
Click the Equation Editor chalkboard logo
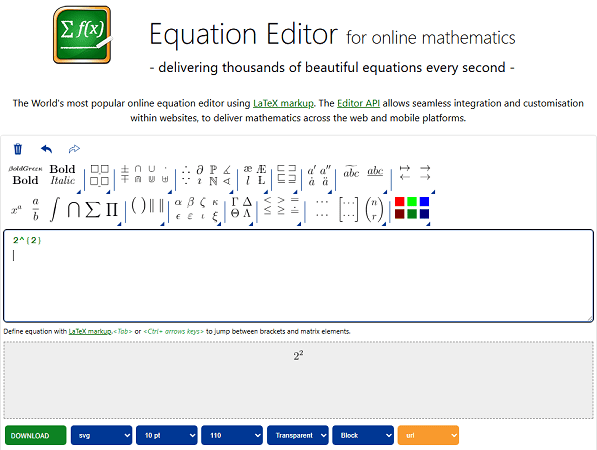83,35
